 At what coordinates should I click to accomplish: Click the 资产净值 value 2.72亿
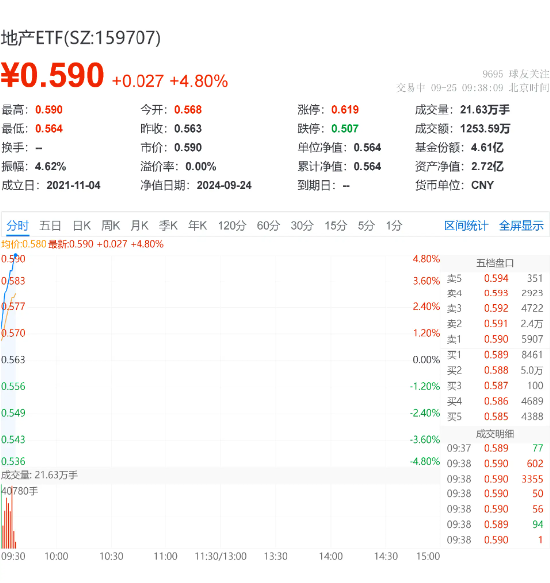487,166
